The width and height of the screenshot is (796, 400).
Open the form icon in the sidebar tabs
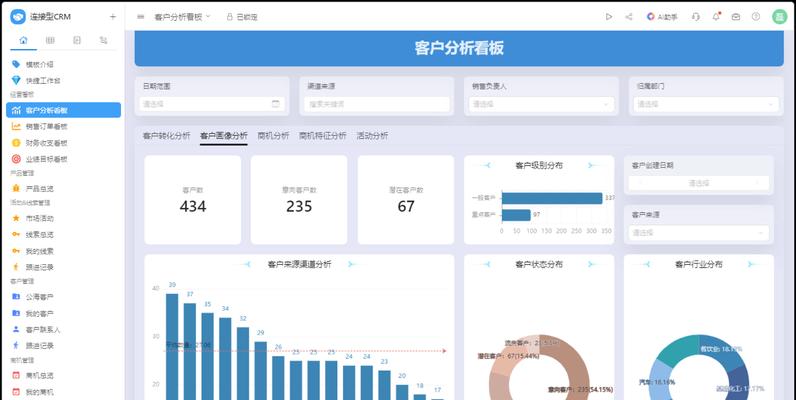coord(77,41)
